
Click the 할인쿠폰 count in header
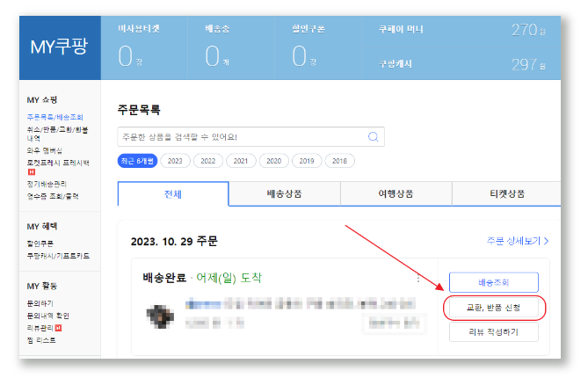tap(304, 56)
